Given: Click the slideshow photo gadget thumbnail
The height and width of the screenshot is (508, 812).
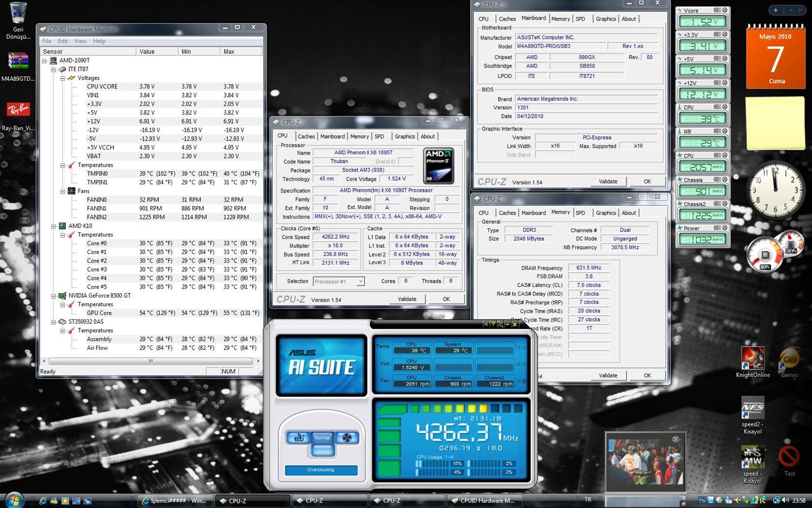Looking at the screenshot, I should (x=645, y=462).
